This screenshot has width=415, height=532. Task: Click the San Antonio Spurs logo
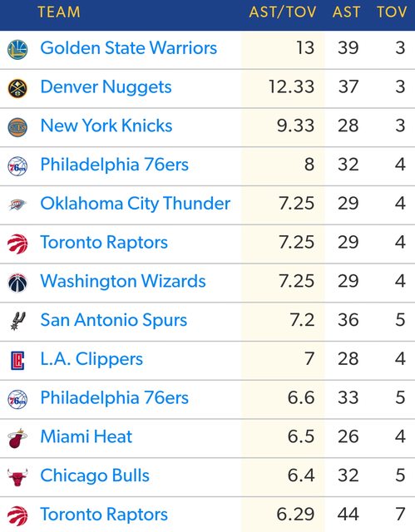pos(17,322)
